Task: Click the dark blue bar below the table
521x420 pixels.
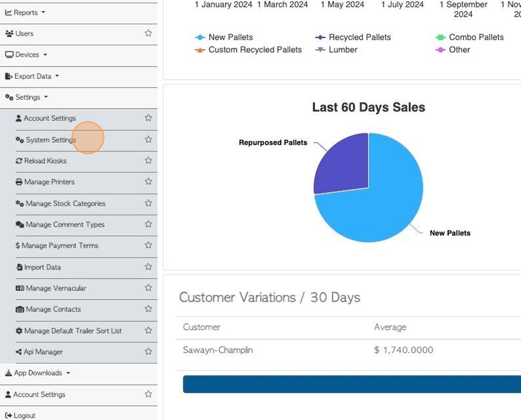Action: [x=352, y=384]
